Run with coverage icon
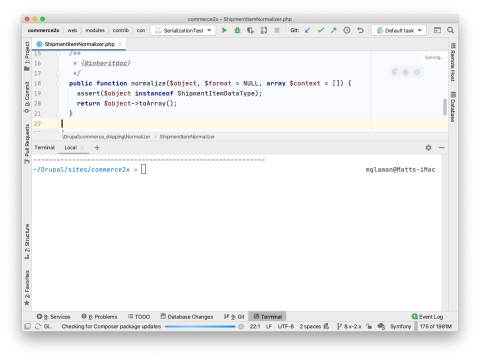The width and height of the screenshot is (480, 360). 250,30
